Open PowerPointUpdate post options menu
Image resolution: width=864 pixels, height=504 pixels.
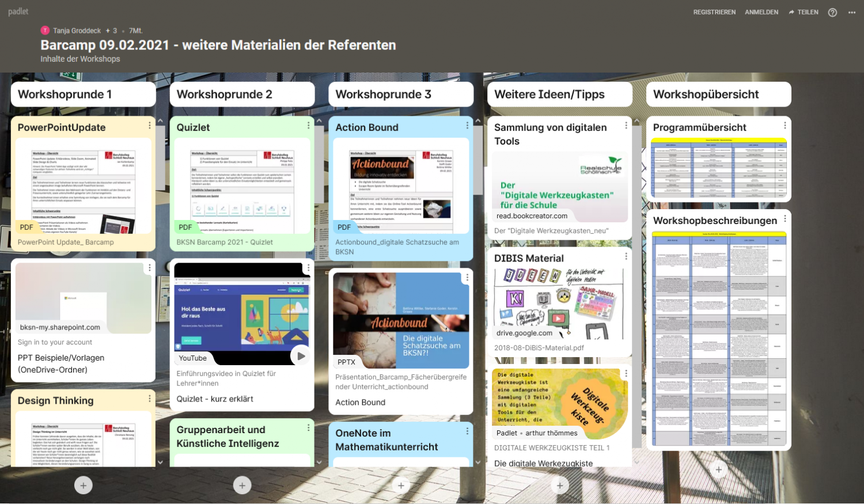pyautogui.click(x=150, y=126)
